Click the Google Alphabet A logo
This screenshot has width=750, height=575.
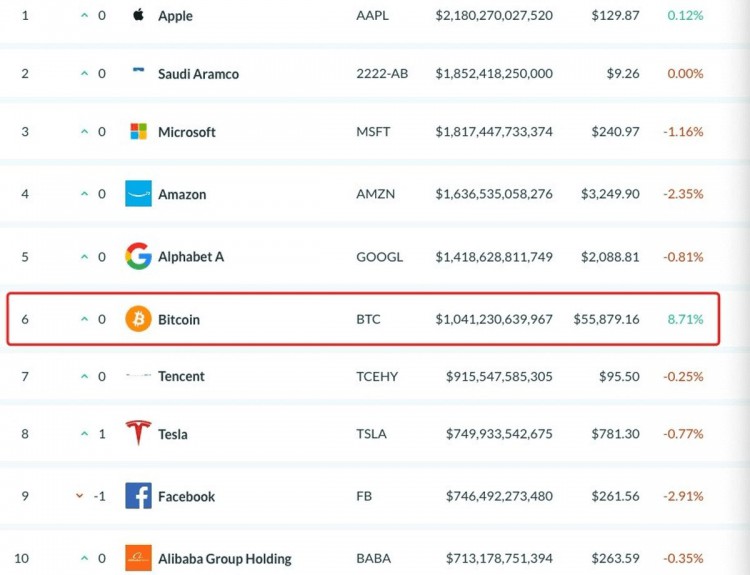pyautogui.click(x=138, y=256)
